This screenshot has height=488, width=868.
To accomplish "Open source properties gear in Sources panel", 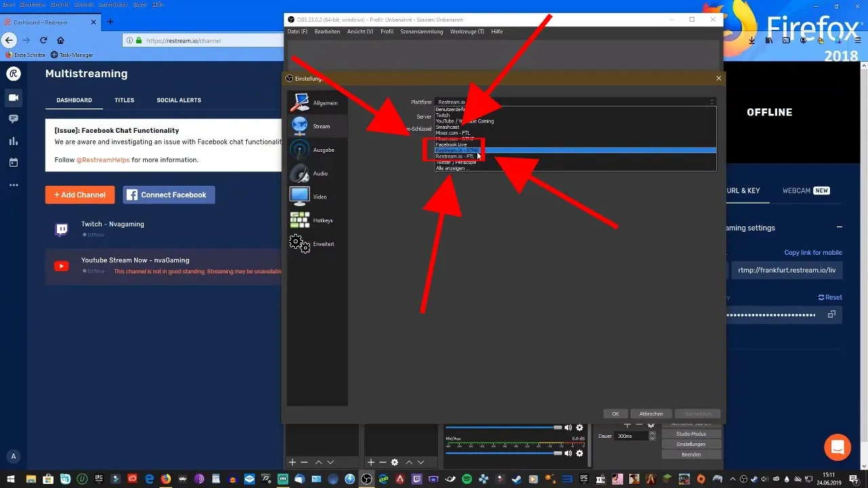I will (x=395, y=462).
